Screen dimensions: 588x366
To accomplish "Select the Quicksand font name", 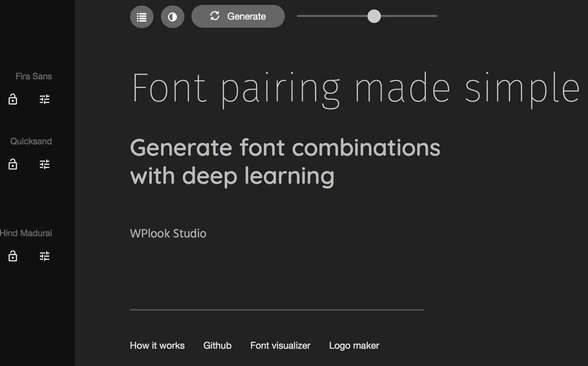I will [31, 141].
